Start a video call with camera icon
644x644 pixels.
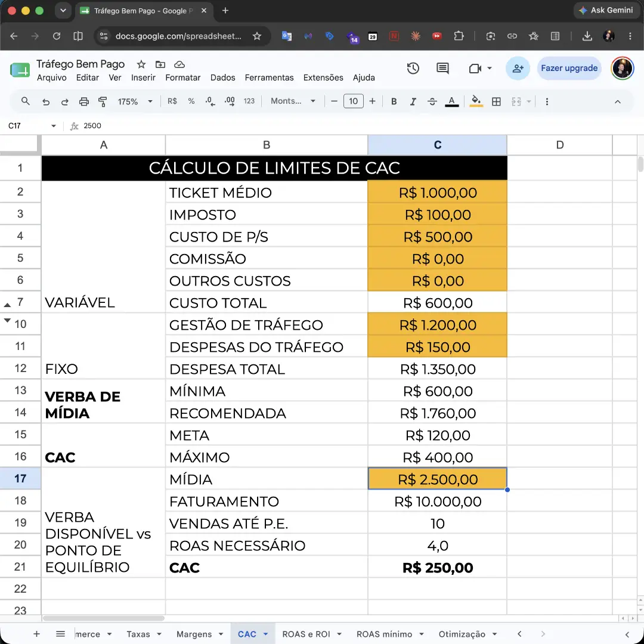[x=475, y=68]
